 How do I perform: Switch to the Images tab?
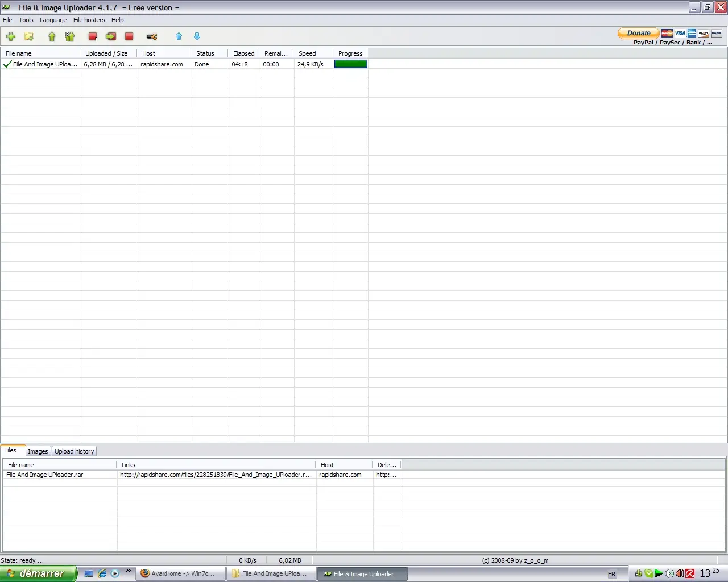click(38, 451)
